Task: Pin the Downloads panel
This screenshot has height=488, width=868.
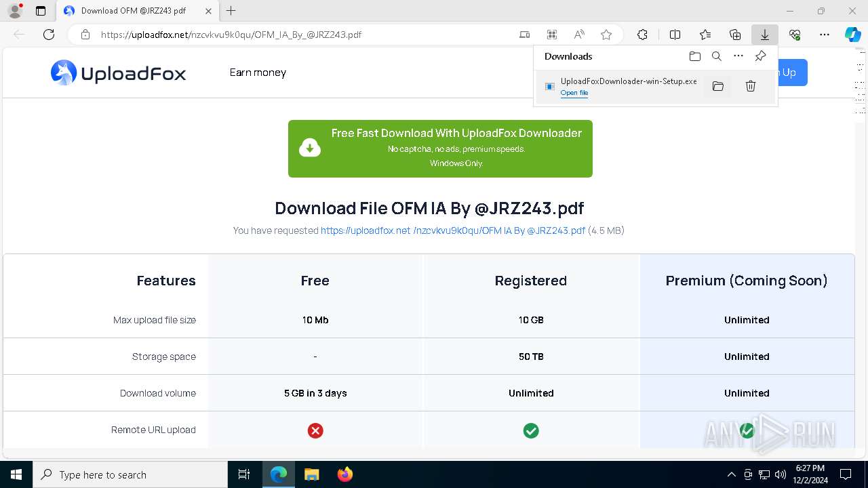Action: 760,56
